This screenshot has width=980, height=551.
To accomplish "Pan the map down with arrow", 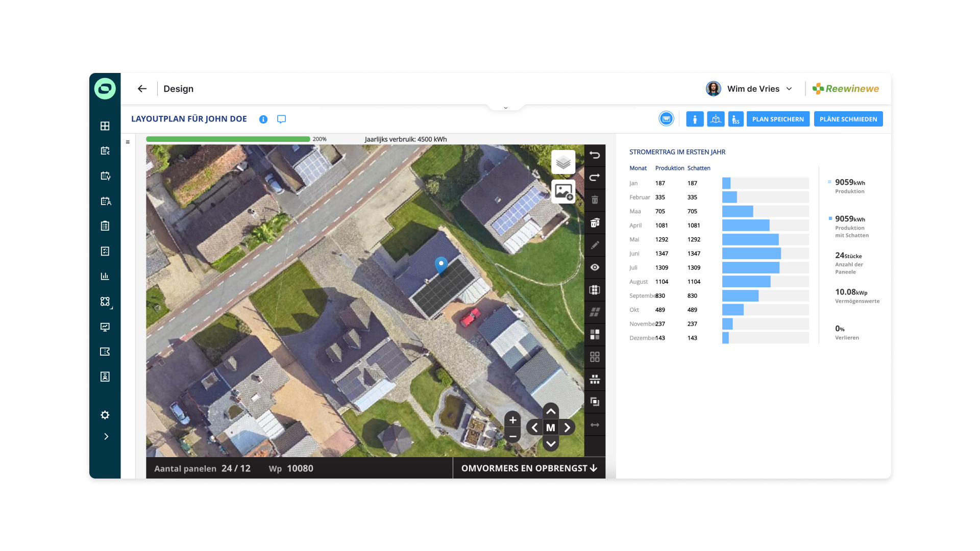I will pyautogui.click(x=551, y=444).
